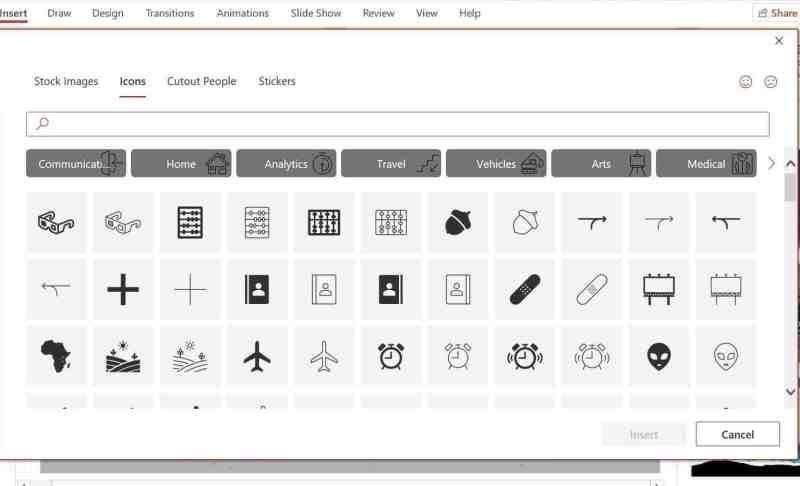The height and width of the screenshot is (486, 800).
Task: Open the Draw ribbon tab
Action: click(59, 13)
